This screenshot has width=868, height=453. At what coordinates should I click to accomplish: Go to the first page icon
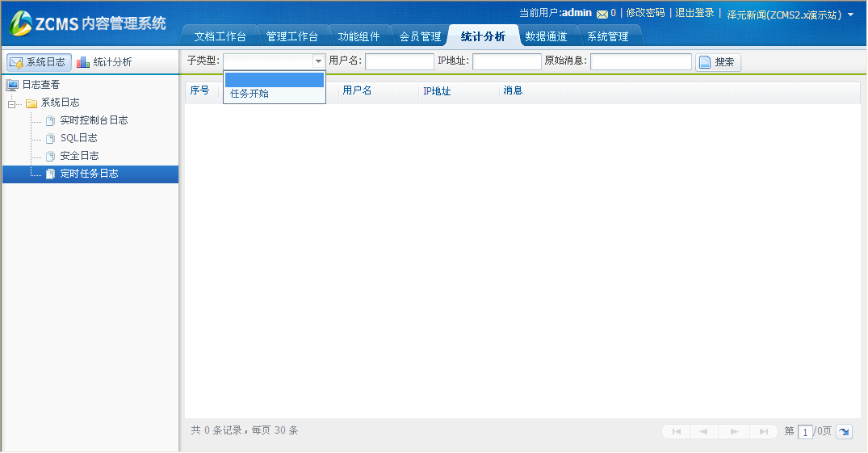pos(676,432)
